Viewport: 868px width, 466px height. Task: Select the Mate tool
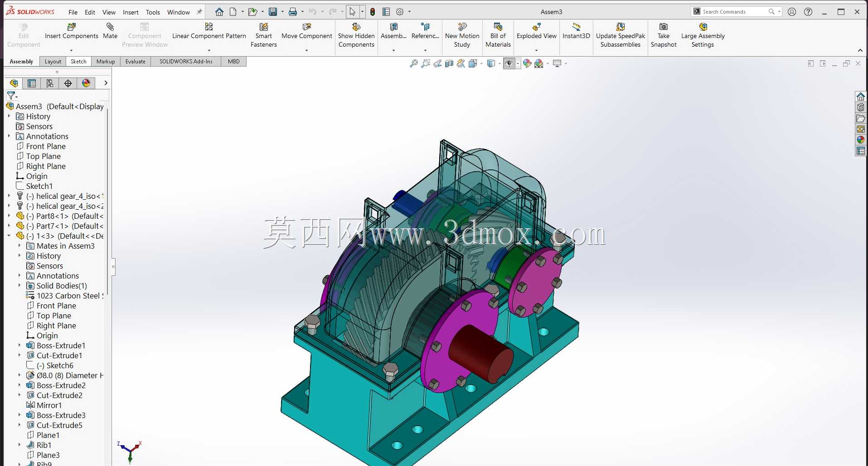pyautogui.click(x=110, y=31)
